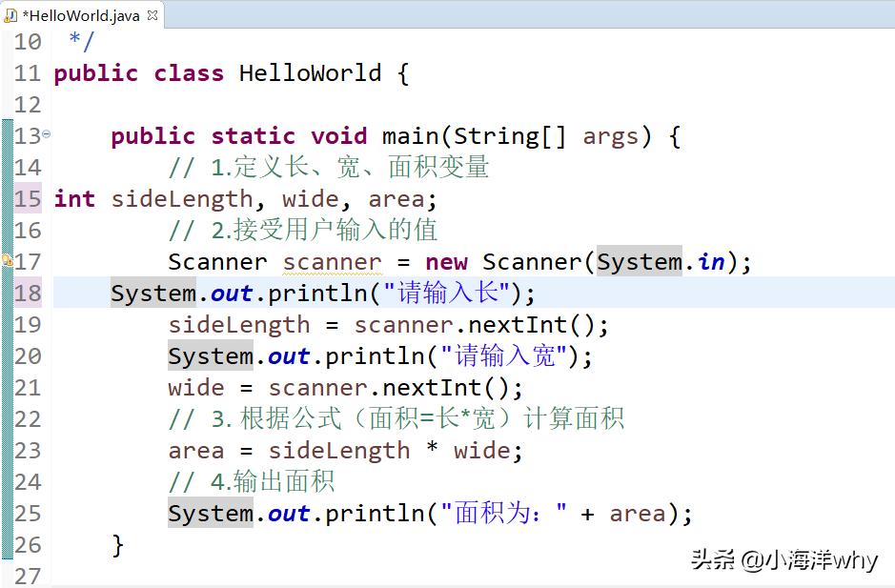Click the string 请输入长 on line 18
This screenshot has height=588, width=895.
point(446,293)
